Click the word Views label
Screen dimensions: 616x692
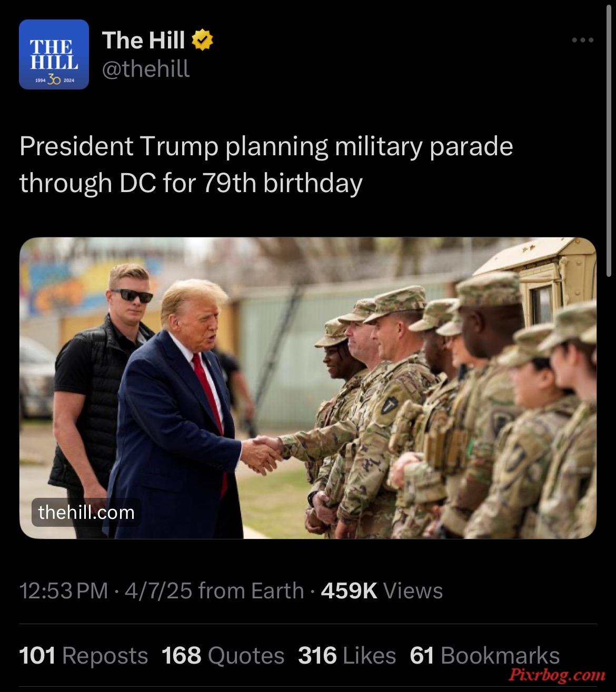(x=413, y=590)
